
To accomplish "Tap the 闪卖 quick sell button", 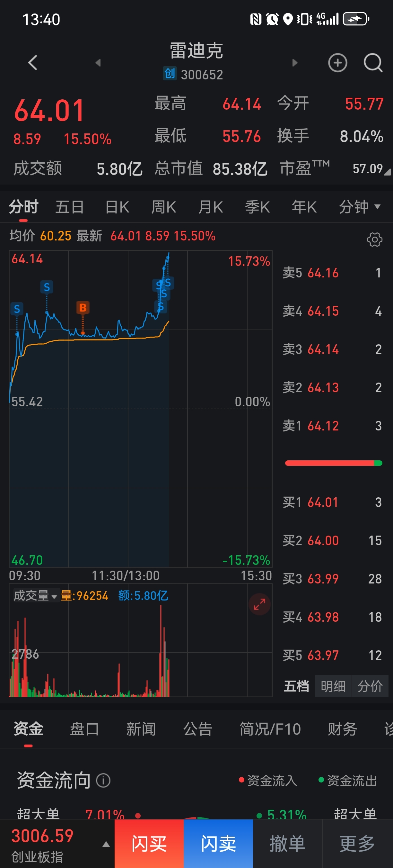I will pyautogui.click(x=218, y=844).
